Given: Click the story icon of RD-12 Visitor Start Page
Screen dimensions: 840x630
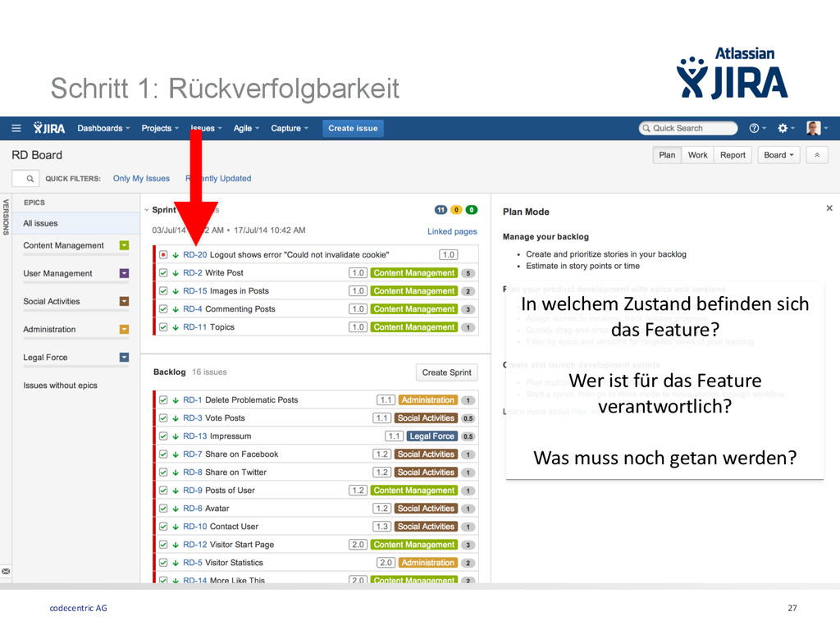Looking at the screenshot, I should click(x=163, y=545).
